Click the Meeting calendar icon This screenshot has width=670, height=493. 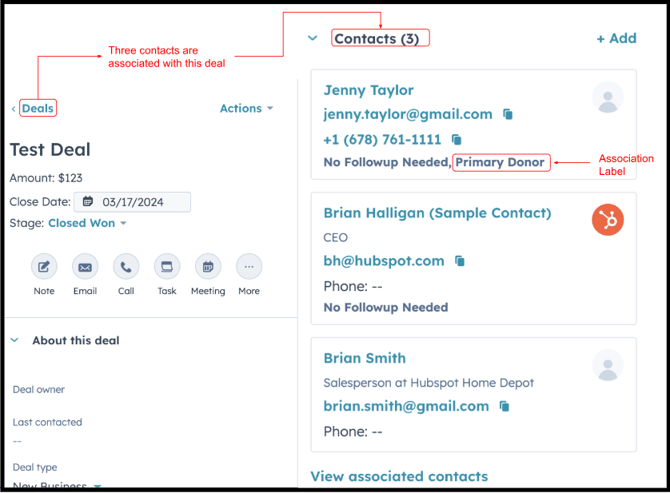[x=208, y=267]
